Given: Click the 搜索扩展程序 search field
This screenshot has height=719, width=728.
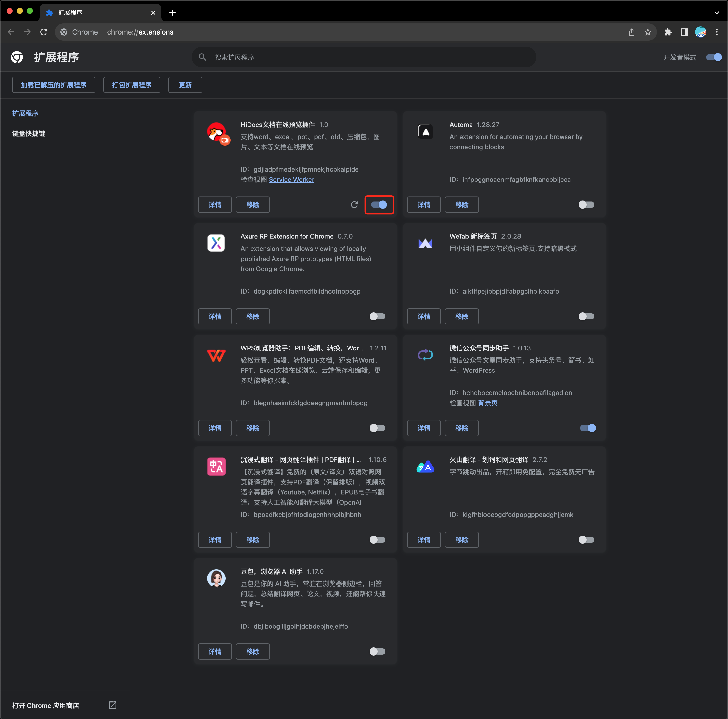Looking at the screenshot, I should (364, 57).
